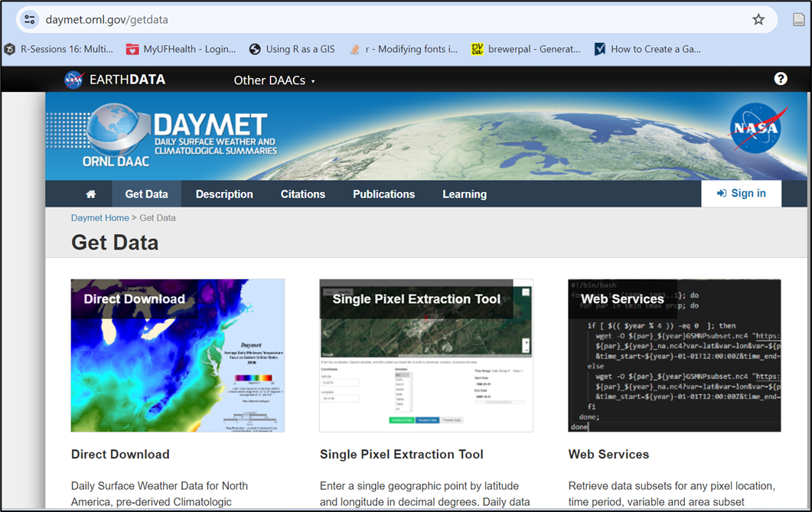Screen dimensions: 812x512
Task: Click the NASA logo beside EARTHDATA
Action: (73, 80)
